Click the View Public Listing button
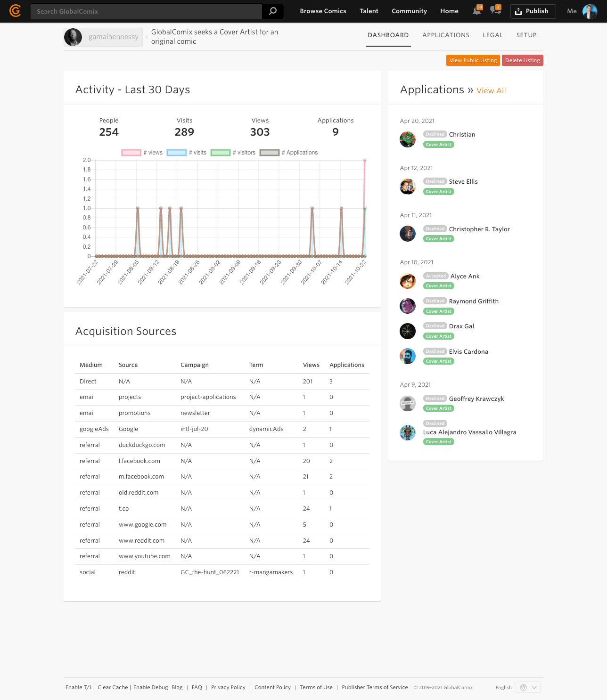 [473, 60]
